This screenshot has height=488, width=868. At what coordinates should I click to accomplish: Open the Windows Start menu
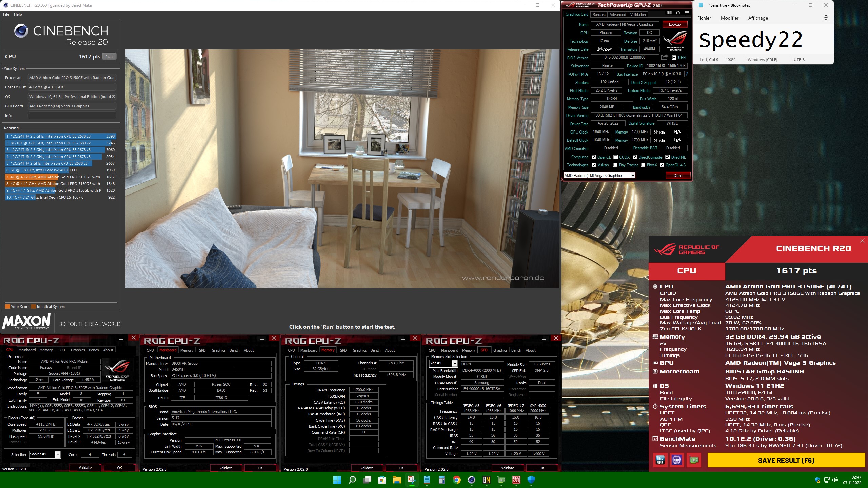click(x=337, y=480)
